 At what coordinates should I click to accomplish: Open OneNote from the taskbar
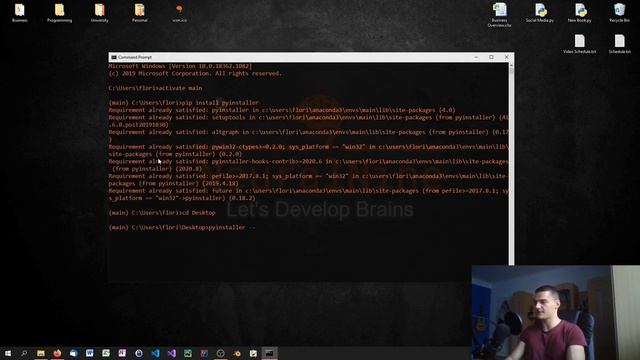tap(122, 353)
